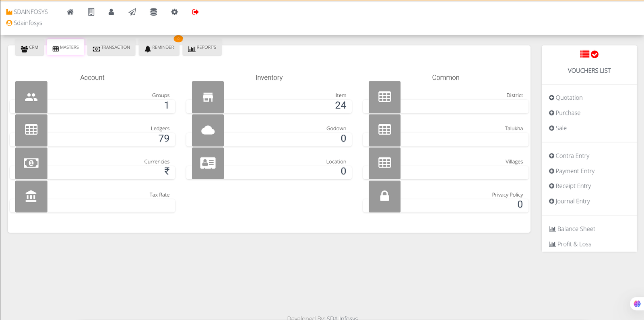Open the building/company icon in header
This screenshot has width=644, height=320.
tap(91, 12)
